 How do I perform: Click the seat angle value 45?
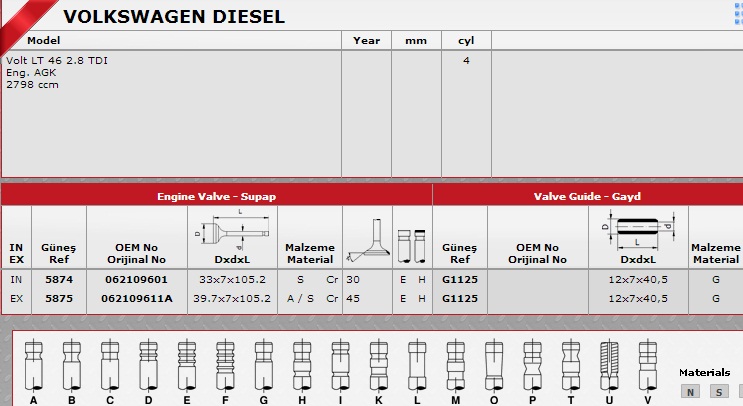click(x=353, y=298)
